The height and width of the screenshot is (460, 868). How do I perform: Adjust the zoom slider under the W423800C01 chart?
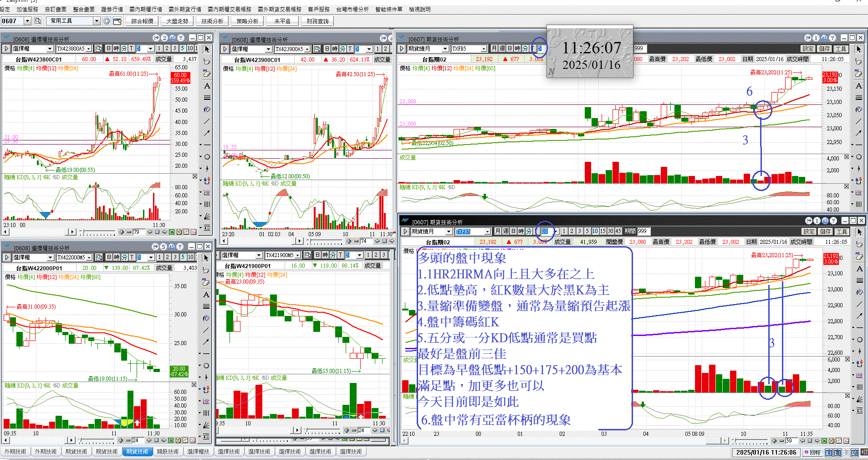click(x=97, y=233)
